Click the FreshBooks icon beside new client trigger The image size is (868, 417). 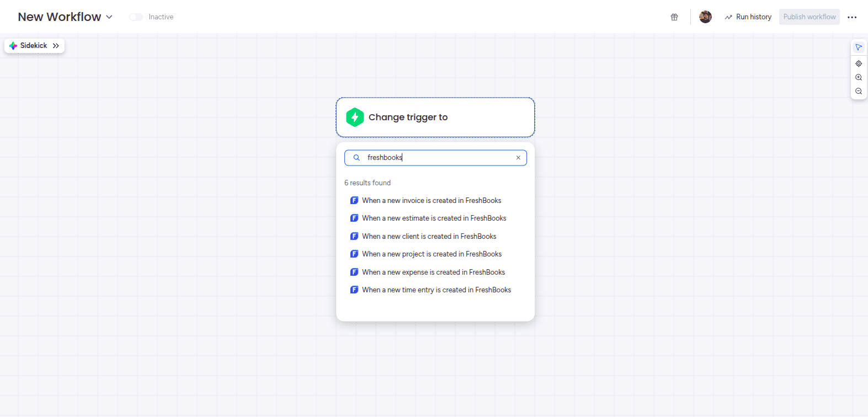click(x=354, y=236)
